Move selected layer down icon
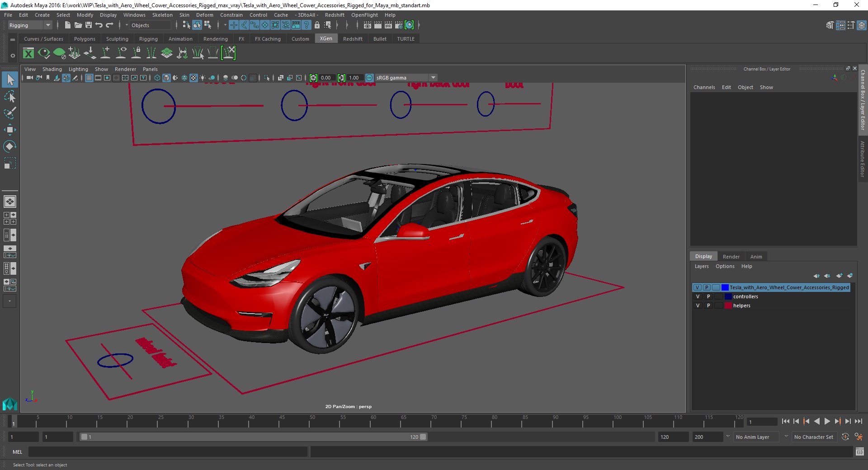This screenshot has width=868, height=470. [x=827, y=276]
